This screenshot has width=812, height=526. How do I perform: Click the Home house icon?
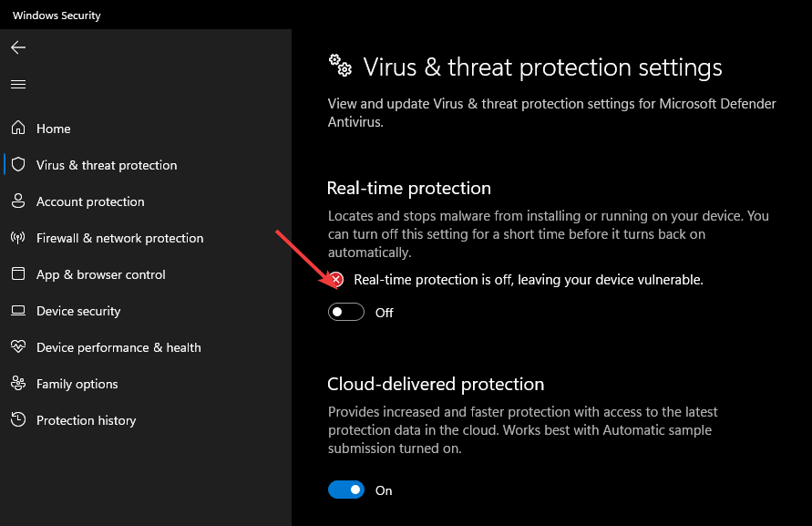coord(18,128)
